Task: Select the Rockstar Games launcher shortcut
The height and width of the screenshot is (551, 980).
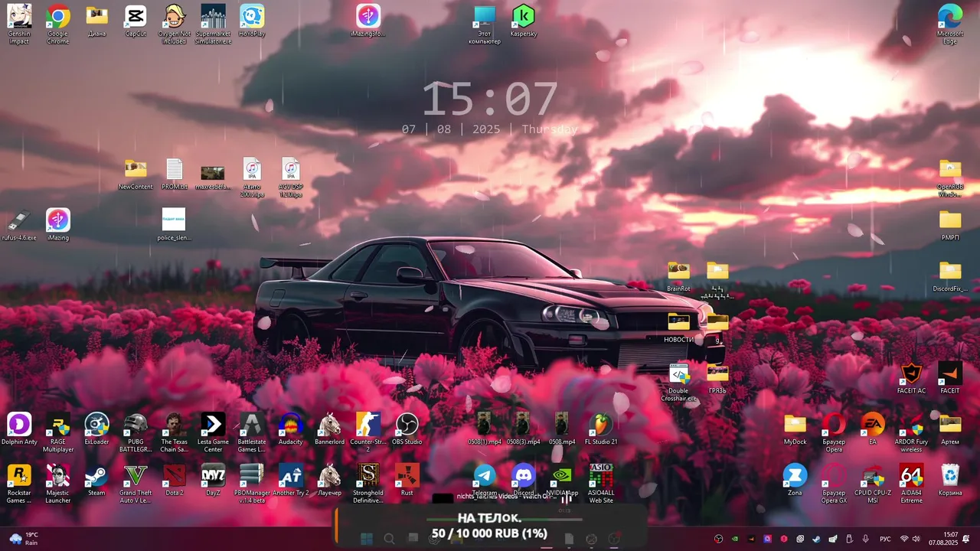Action: pos(19,475)
